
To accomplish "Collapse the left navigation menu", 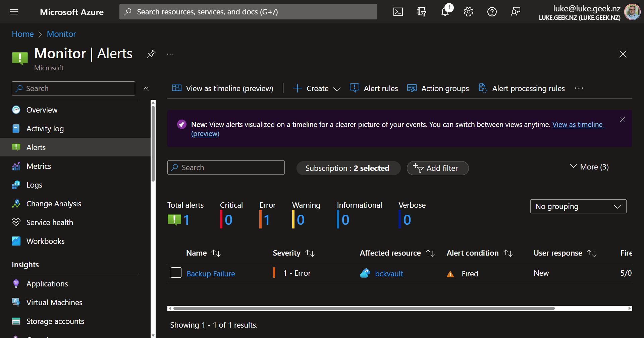I will click(x=146, y=89).
